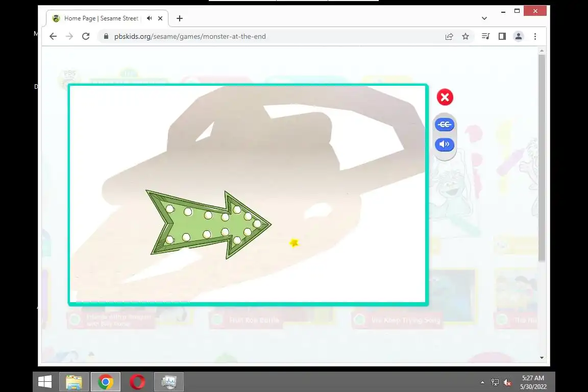The height and width of the screenshot is (392, 588).
Task: Click the page scrollbar down arrow
Action: (x=542, y=357)
